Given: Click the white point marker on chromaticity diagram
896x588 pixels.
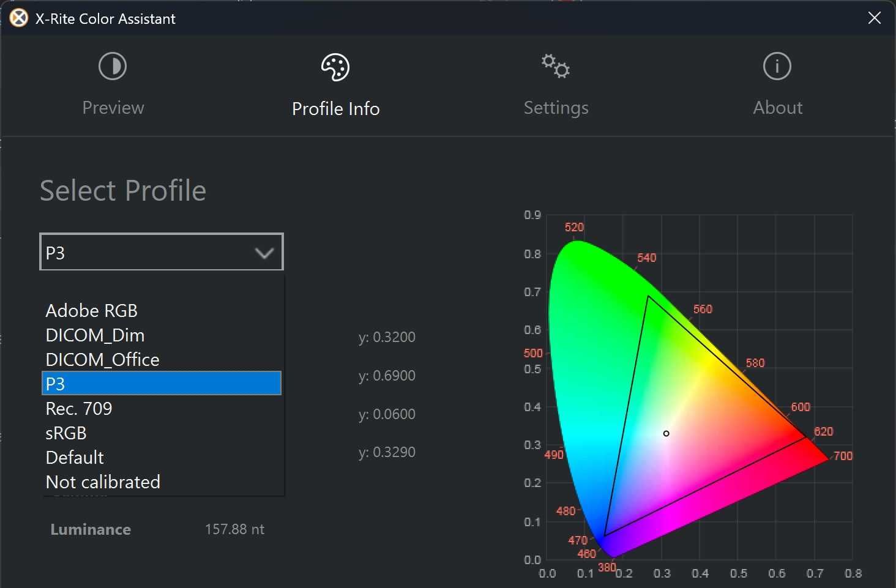Looking at the screenshot, I should tap(666, 433).
